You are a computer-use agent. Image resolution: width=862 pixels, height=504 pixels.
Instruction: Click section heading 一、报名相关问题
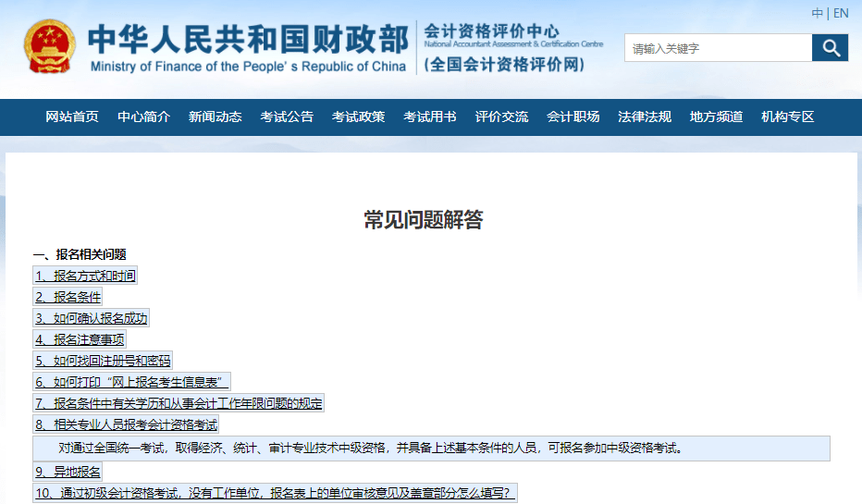click(x=80, y=254)
